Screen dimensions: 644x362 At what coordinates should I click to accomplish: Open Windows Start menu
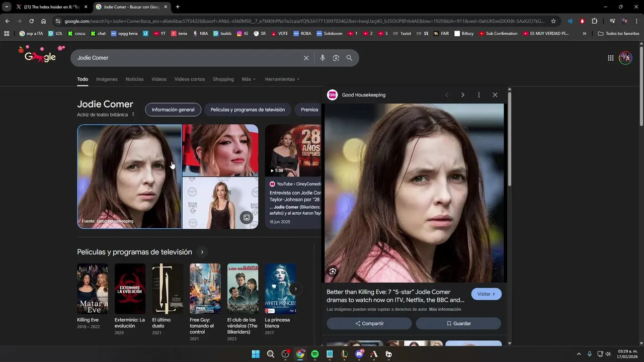click(x=256, y=354)
